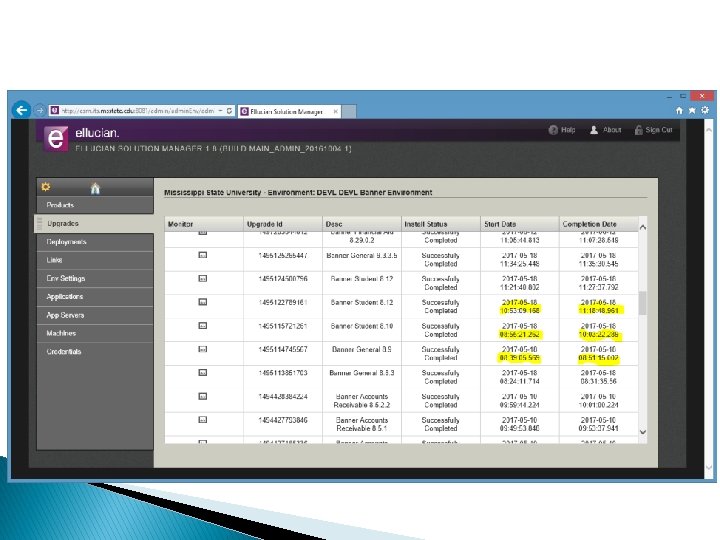Click table scrollbar up arrow

pos(643,227)
